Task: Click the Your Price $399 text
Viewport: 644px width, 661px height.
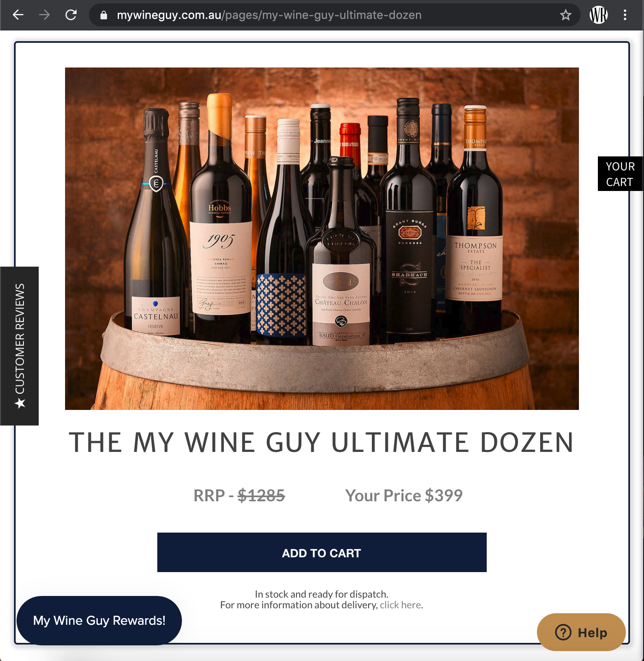Action: tap(404, 496)
